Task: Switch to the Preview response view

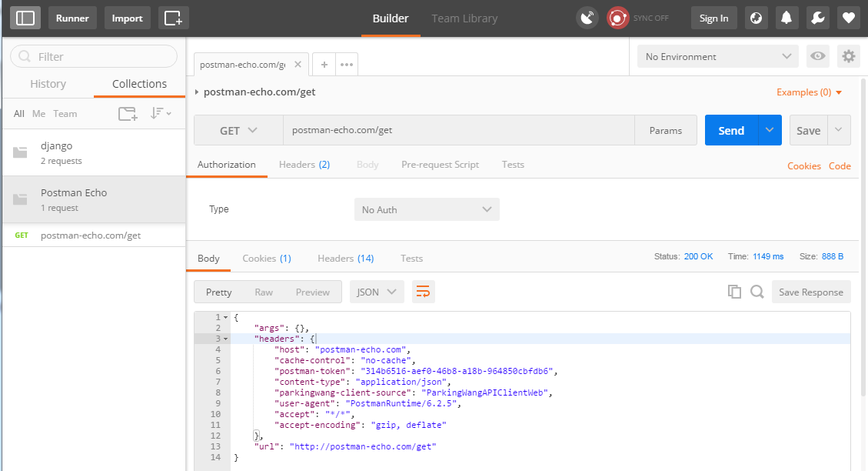Action: 312,292
